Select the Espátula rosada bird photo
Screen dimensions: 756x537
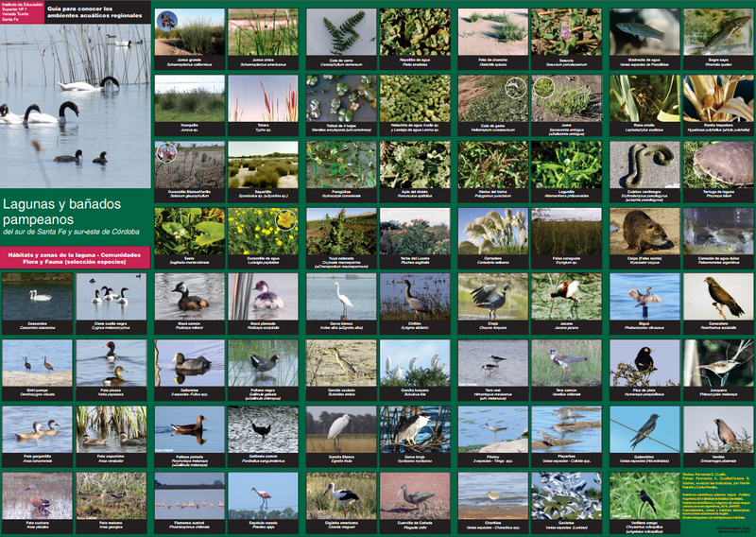(x=262, y=494)
